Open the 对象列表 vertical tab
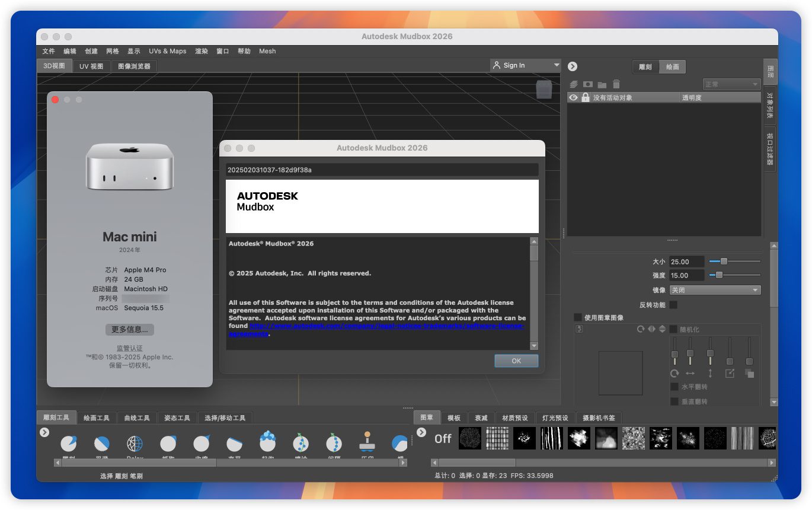The image size is (812, 510). coord(770,106)
